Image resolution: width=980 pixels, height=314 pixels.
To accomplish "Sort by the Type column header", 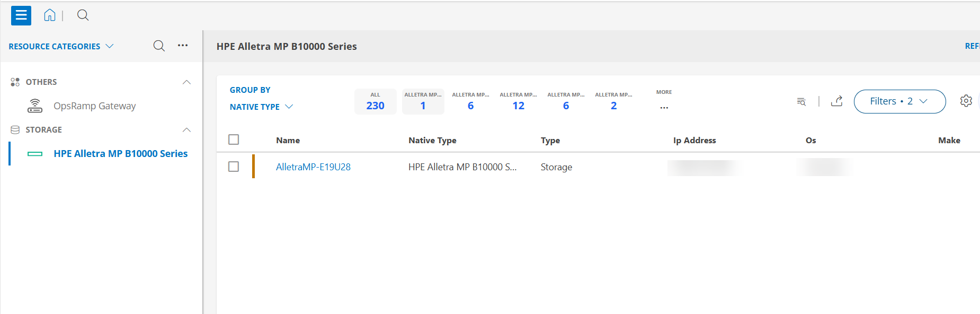I will coord(550,141).
